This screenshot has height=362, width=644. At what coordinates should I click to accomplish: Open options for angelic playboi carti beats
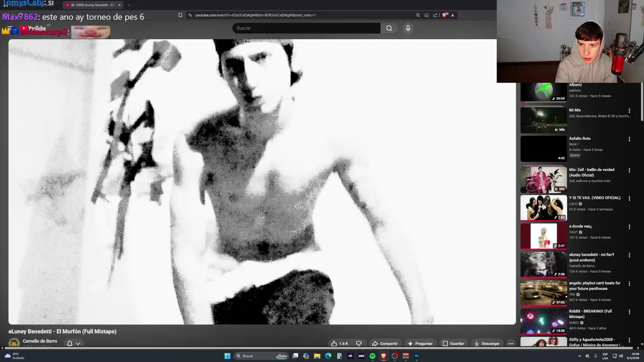coord(629,284)
